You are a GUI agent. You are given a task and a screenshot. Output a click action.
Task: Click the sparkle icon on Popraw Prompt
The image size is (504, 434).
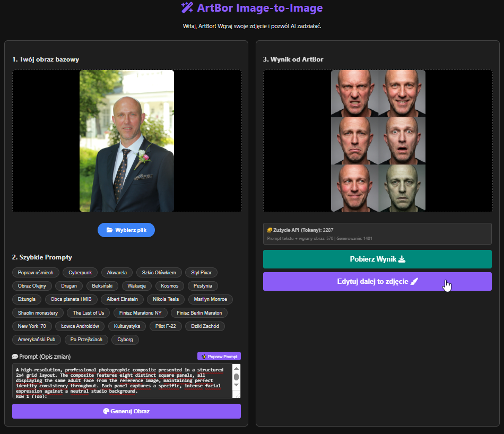(203, 357)
